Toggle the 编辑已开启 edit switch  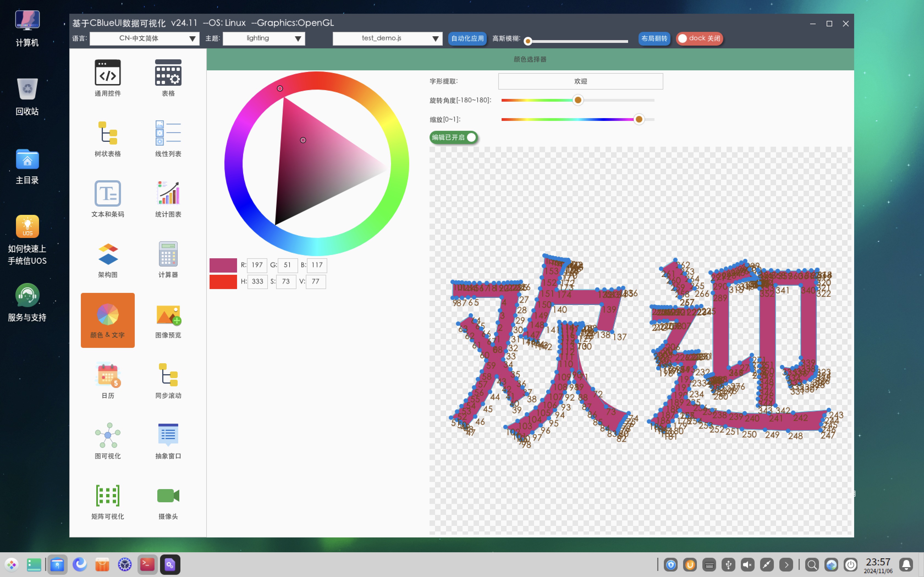pyautogui.click(x=453, y=137)
